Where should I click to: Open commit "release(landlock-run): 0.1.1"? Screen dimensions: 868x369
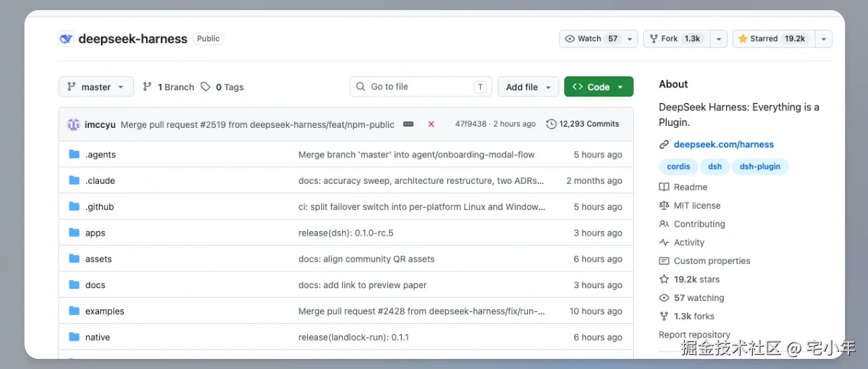click(354, 337)
